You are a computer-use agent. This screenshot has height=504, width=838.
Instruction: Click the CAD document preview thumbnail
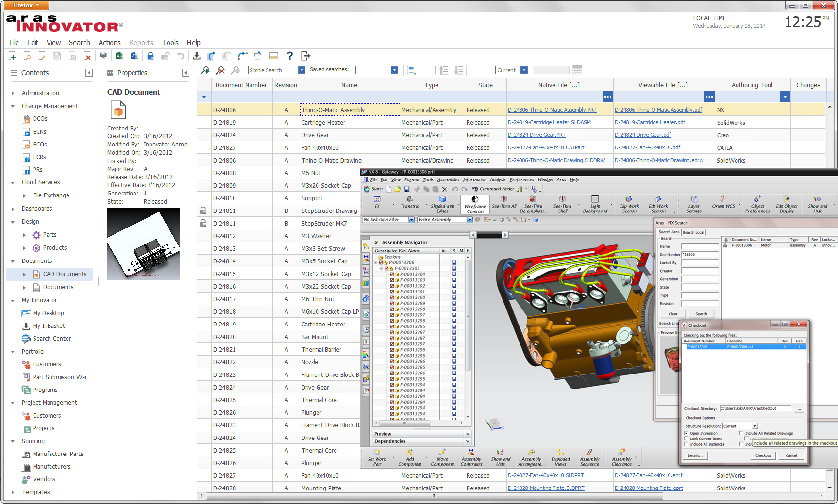point(143,244)
